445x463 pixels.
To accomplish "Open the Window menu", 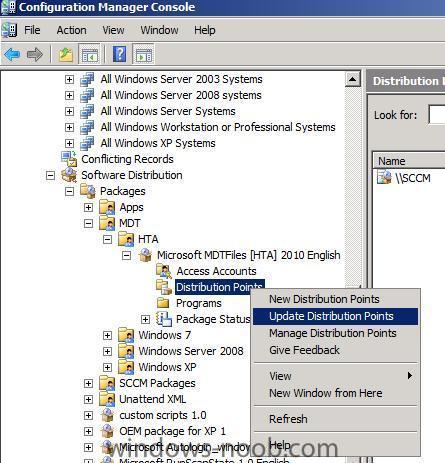I will (159, 30).
